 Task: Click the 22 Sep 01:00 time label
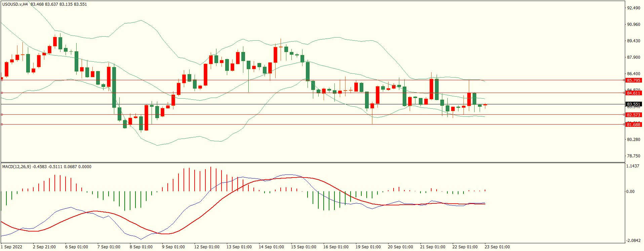coord(465,247)
